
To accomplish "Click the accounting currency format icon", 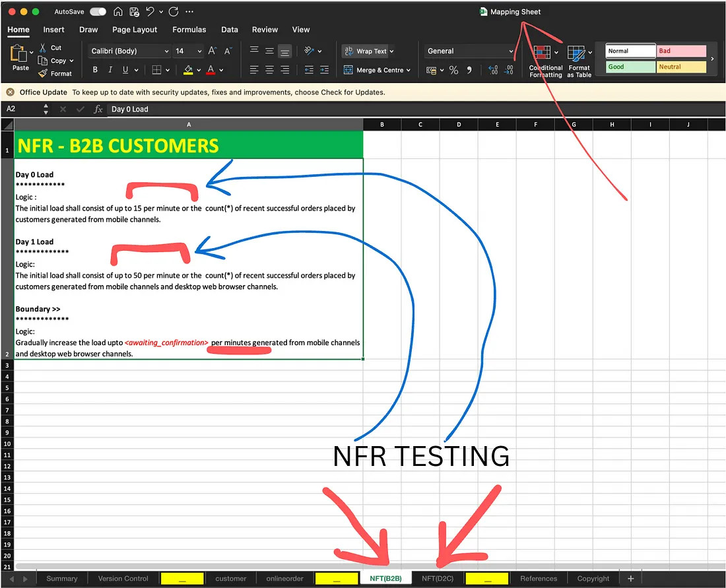I will (431, 70).
